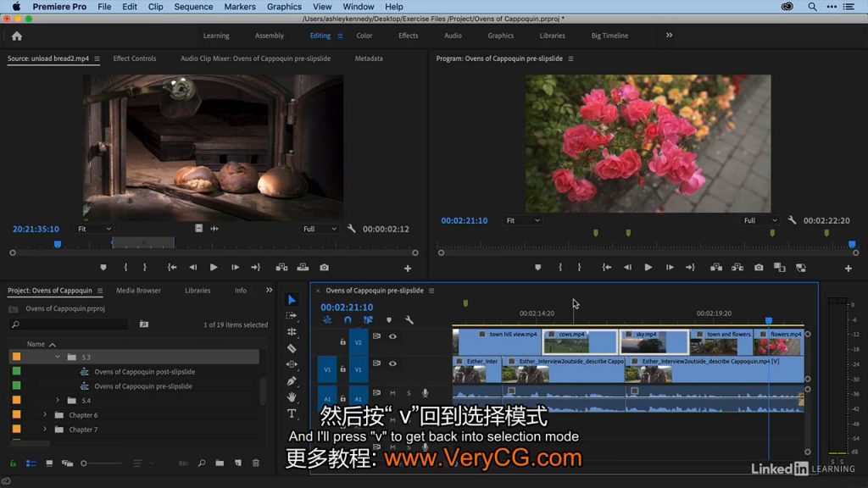Open Source monitor settings wrench
Viewport: 868px width, 488px height.
pos(352,229)
